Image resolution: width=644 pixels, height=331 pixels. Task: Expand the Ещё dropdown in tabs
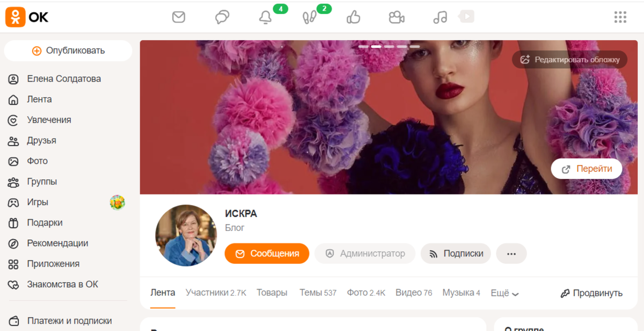click(505, 293)
